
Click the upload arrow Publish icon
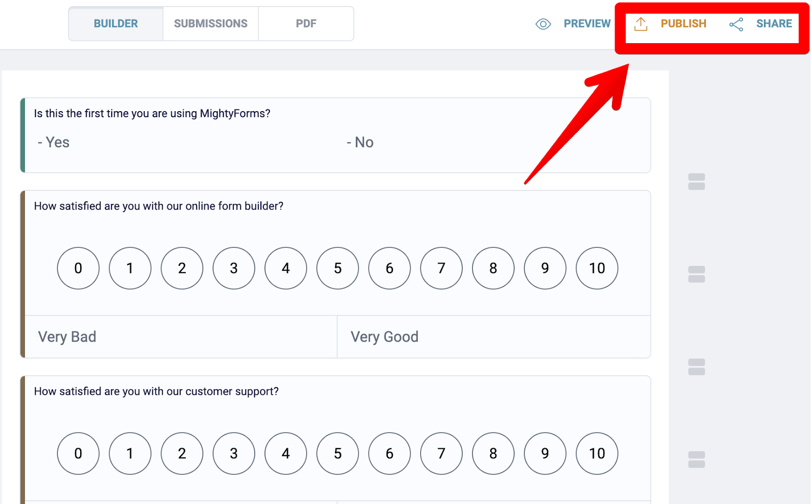(x=641, y=23)
